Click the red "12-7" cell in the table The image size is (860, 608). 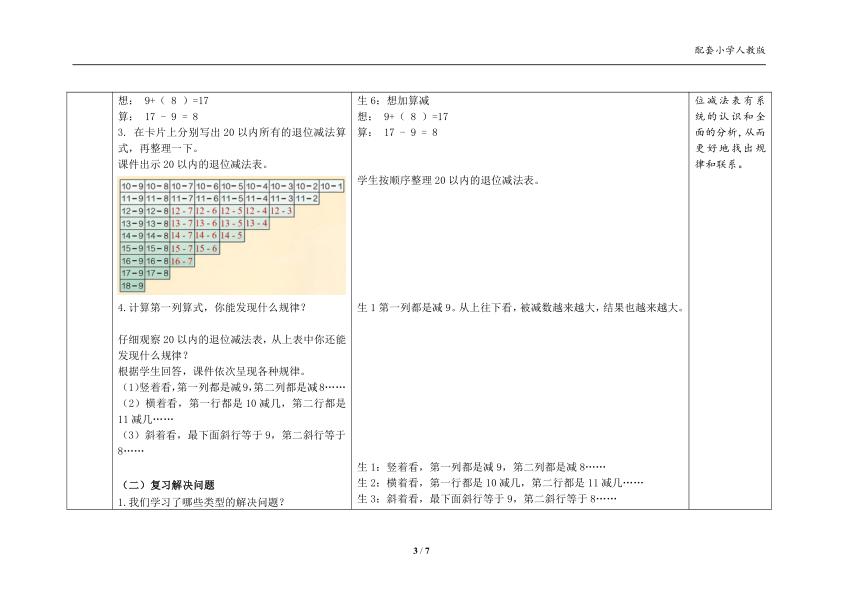(182, 211)
